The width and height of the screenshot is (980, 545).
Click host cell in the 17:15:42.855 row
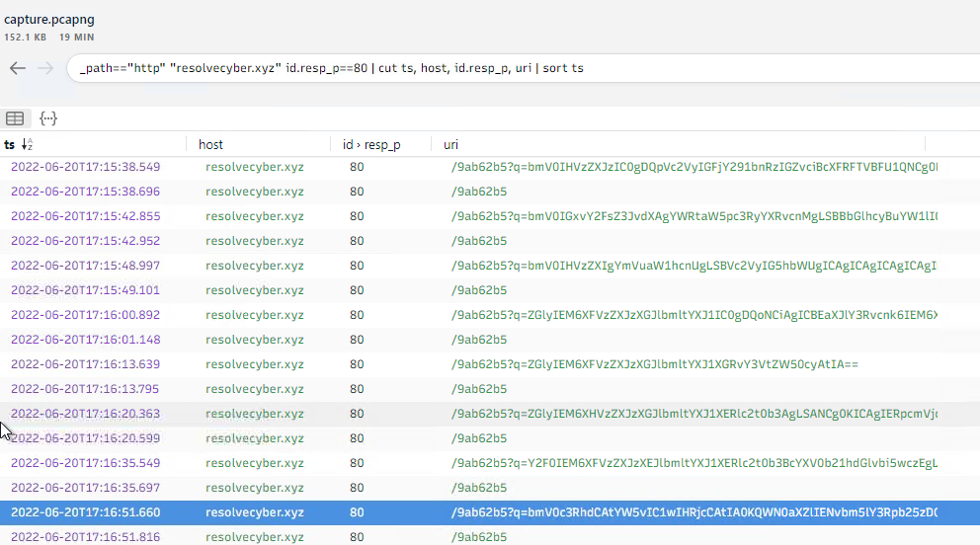pos(254,216)
